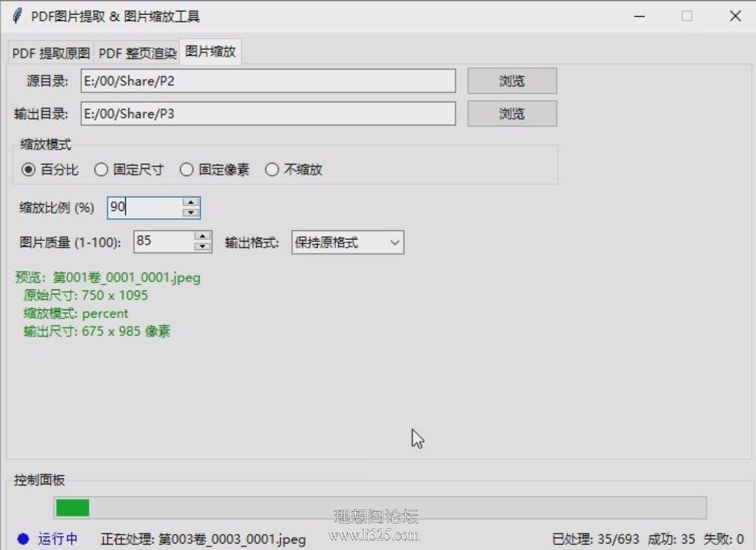Browse for the 输出目录 folder
Image resolution: width=756 pixels, height=550 pixels.
click(x=512, y=114)
